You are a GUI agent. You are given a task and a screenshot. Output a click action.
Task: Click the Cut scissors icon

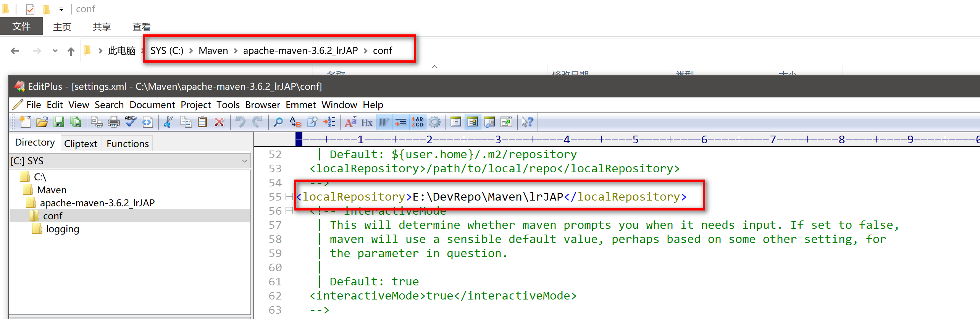[168, 122]
